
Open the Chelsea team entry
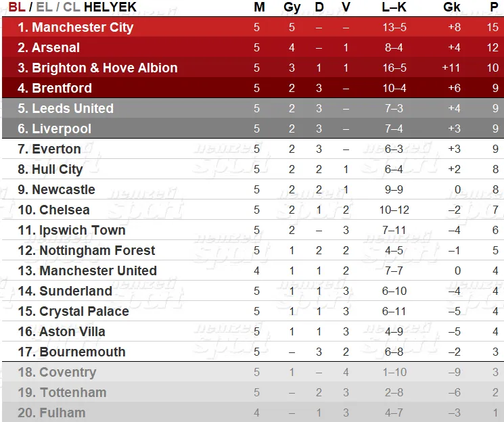pyautogui.click(x=53, y=210)
